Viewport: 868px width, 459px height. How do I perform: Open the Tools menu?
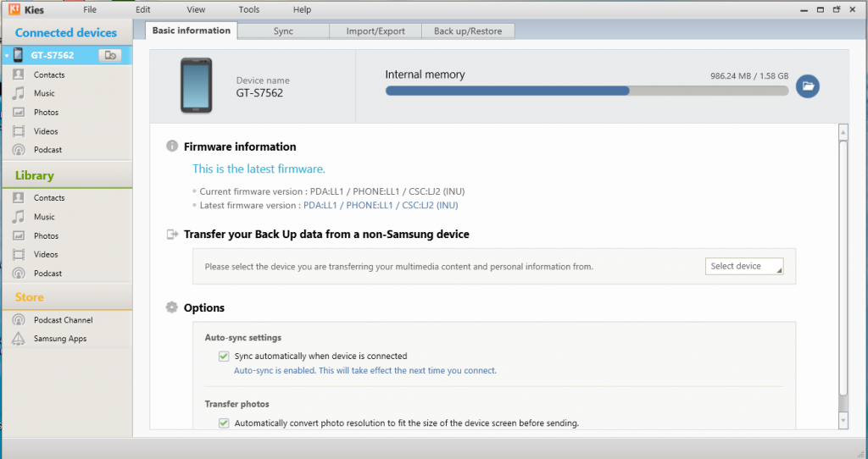click(x=249, y=9)
